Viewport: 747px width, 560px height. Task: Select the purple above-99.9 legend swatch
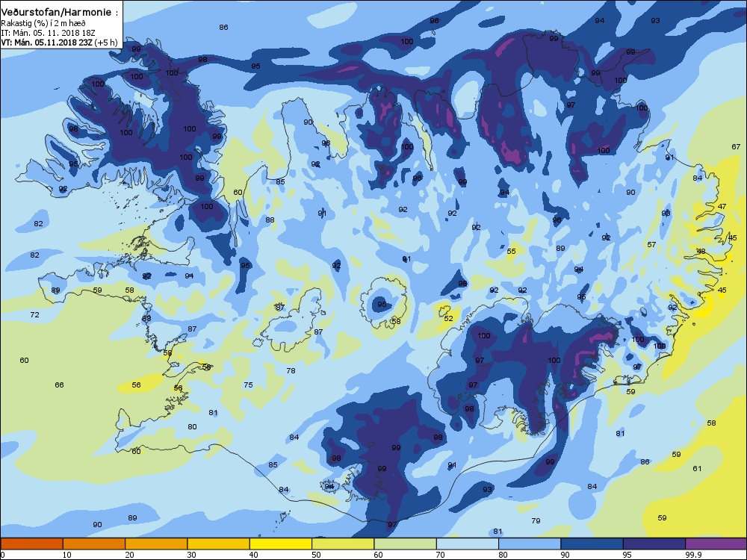[x=716, y=544]
